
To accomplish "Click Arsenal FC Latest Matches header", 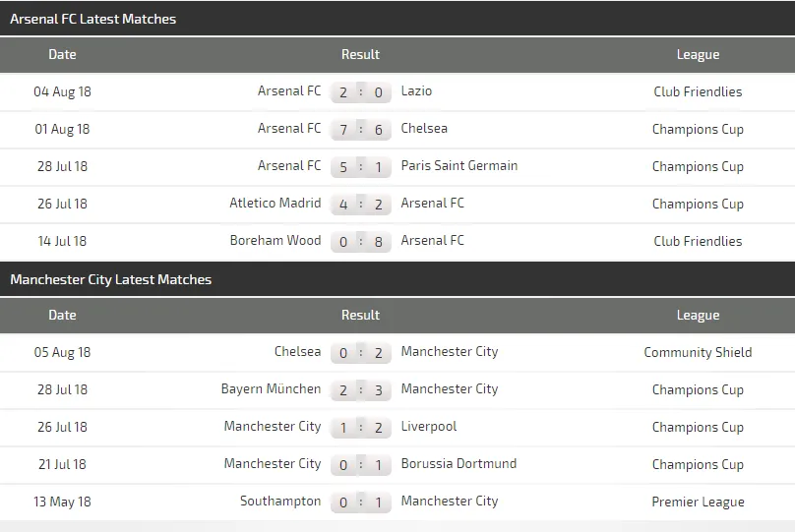I will 93,19.
